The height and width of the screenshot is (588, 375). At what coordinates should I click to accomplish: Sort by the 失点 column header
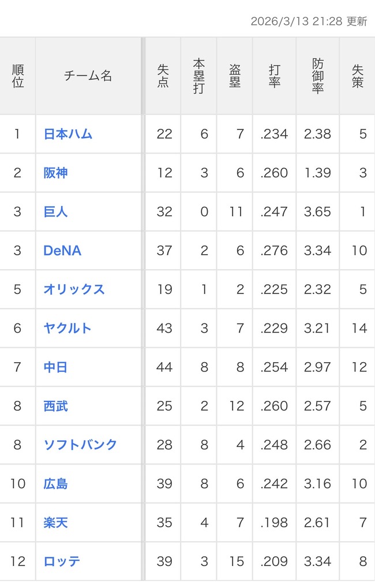click(162, 75)
